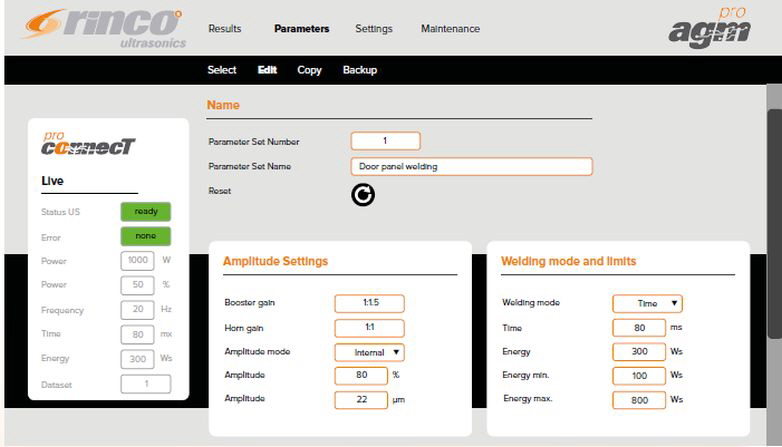
Task: Switch to the Select tab
Action: click(222, 70)
